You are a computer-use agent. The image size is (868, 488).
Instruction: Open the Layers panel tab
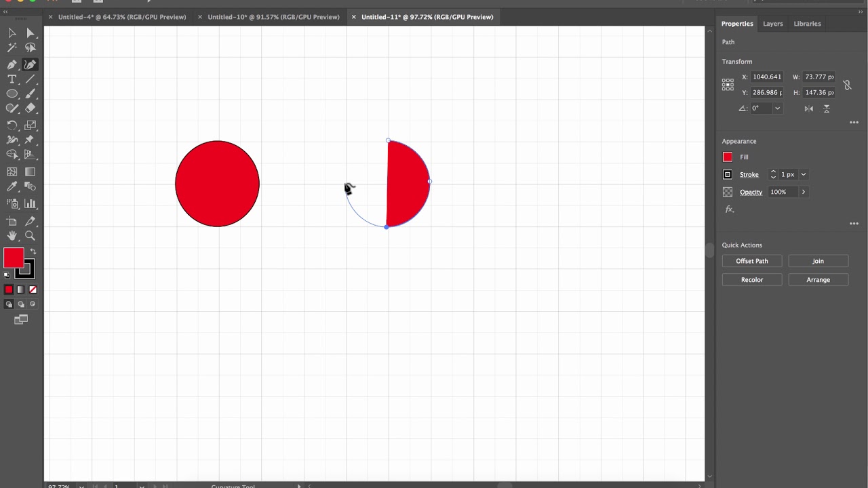[772, 24]
